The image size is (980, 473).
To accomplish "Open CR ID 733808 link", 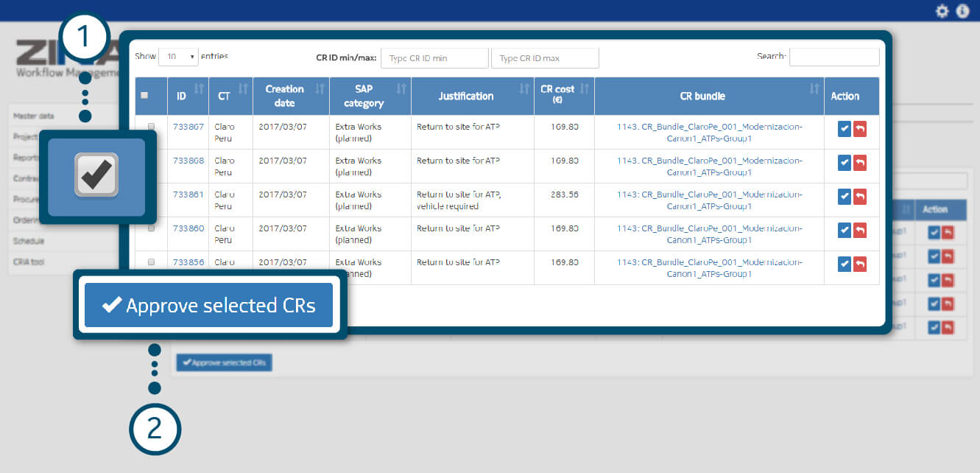I will tap(188, 161).
